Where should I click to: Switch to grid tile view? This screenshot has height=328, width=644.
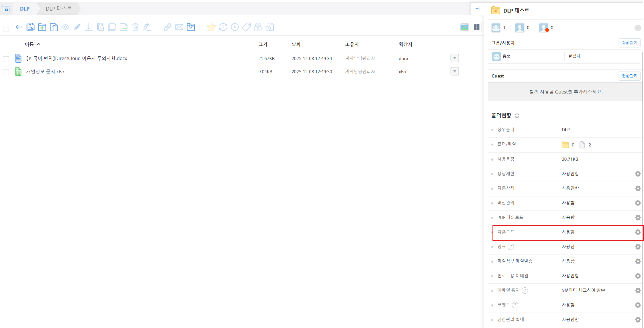tap(476, 27)
